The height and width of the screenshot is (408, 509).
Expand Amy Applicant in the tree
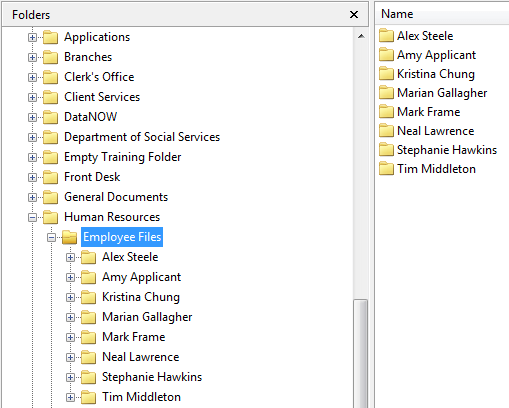pyautogui.click(x=70, y=277)
